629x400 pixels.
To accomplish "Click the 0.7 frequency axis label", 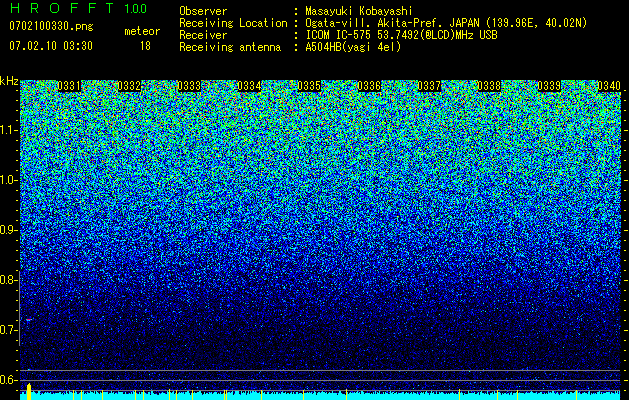I will [x=8, y=330].
